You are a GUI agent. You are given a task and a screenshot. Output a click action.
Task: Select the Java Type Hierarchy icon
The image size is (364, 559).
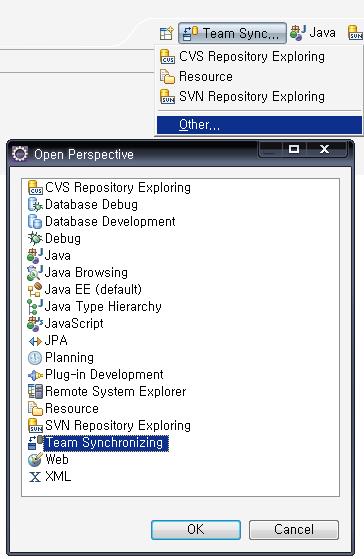tap(35, 307)
